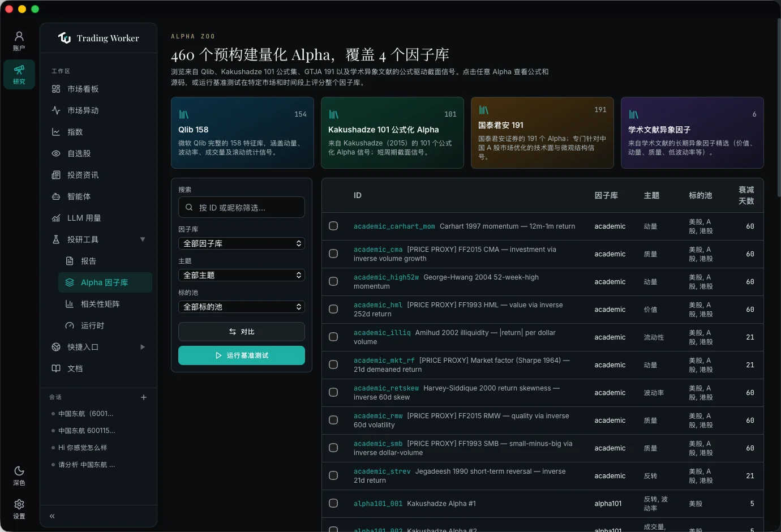
Task: Select Qlib 158 library card
Action: (x=242, y=132)
